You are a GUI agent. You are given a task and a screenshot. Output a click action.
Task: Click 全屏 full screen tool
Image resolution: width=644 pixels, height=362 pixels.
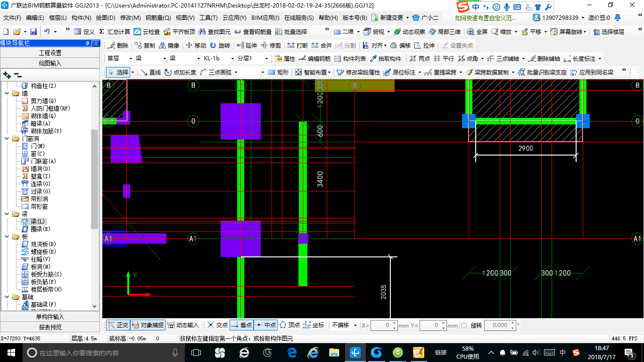point(478,32)
